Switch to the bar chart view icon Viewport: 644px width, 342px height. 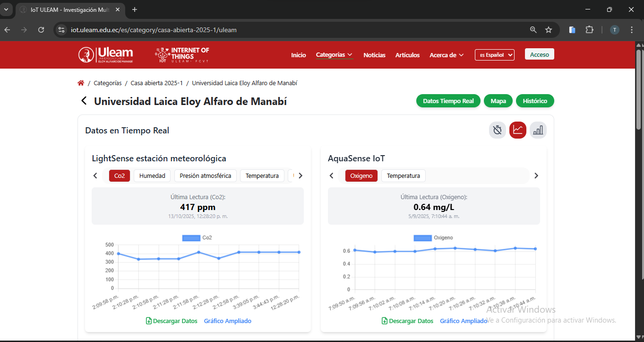[x=538, y=130]
